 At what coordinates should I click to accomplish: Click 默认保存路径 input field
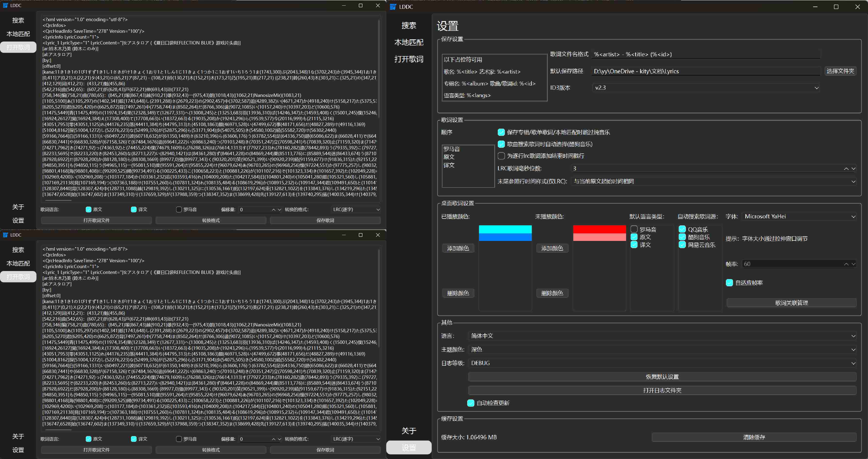706,71
